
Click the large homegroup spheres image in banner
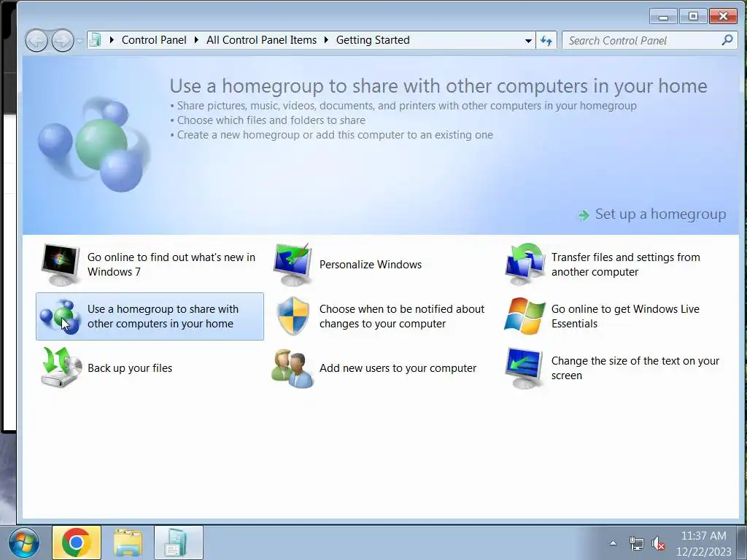click(x=94, y=144)
